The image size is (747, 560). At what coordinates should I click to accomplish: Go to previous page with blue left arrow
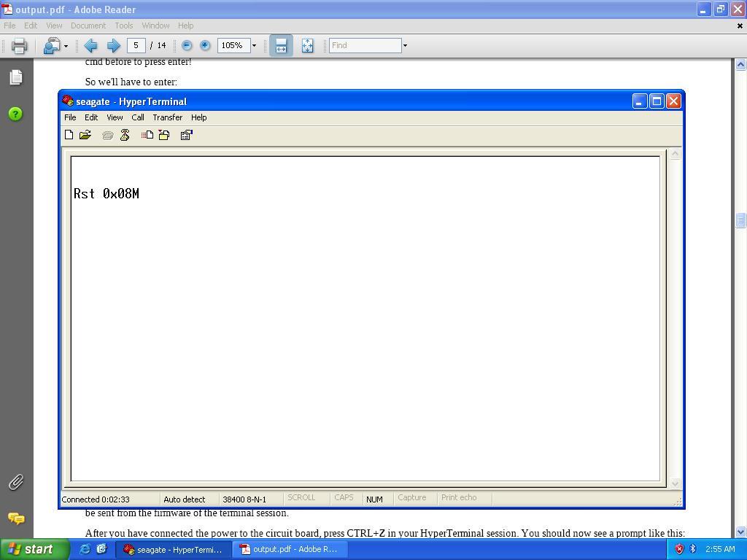pyautogui.click(x=90, y=46)
